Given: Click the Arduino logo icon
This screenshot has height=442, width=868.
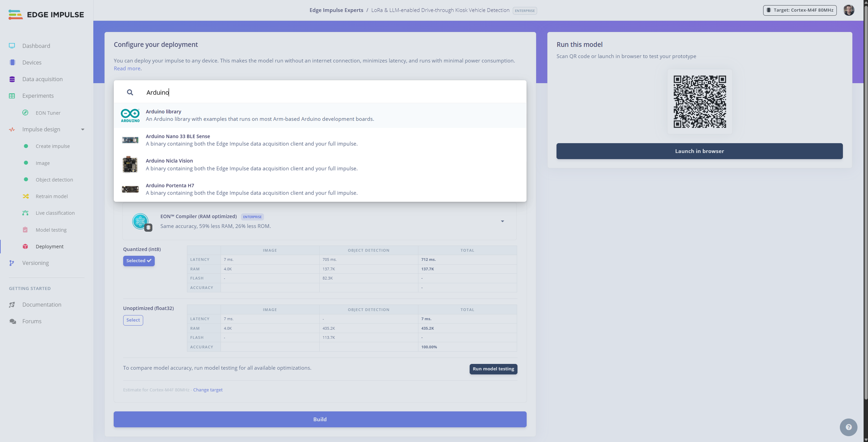Looking at the screenshot, I should tap(130, 116).
